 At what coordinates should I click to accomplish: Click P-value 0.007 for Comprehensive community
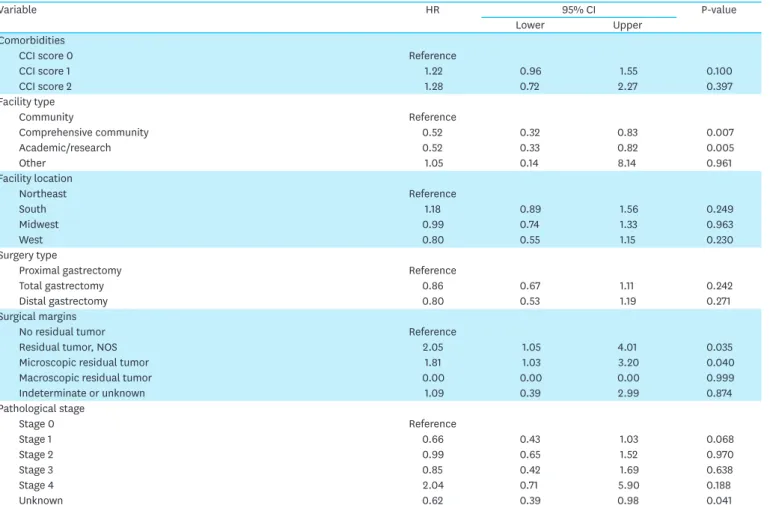pos(720,133)
